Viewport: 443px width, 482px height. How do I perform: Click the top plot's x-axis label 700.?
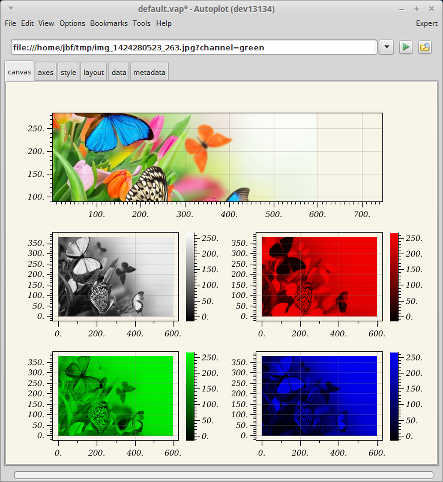[x=362, y=214]
